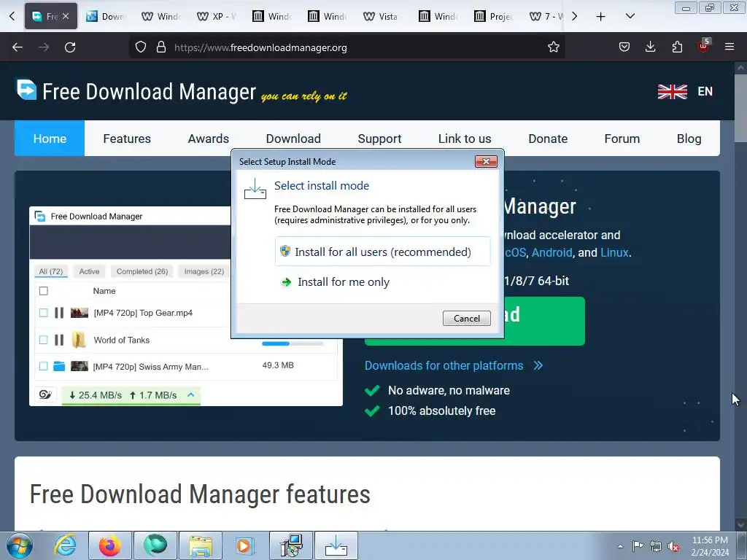The height and width of the screenshot is (560, 747).
Task: Go back in browser history
Action: pyautogui.click(x=18, y=47)
